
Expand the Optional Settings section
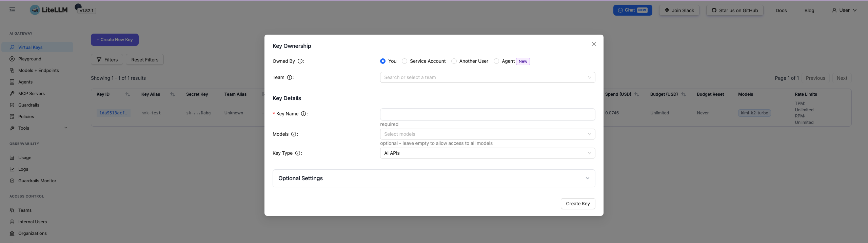434,178
